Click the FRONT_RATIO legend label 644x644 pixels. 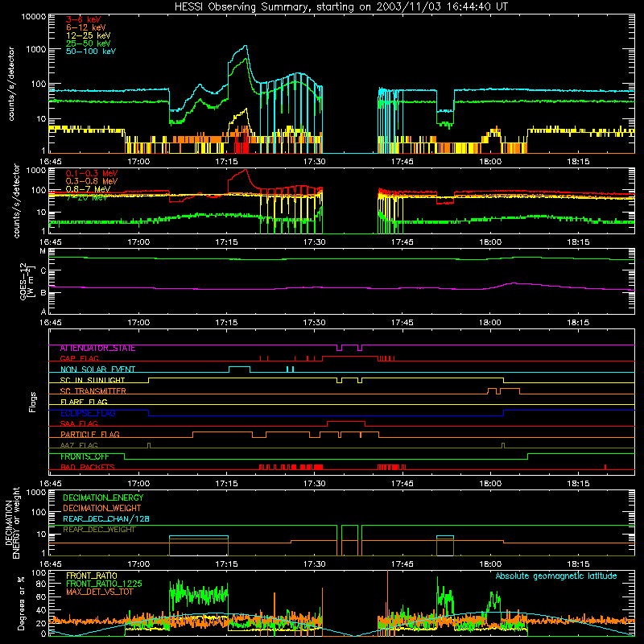coord(92,576)
